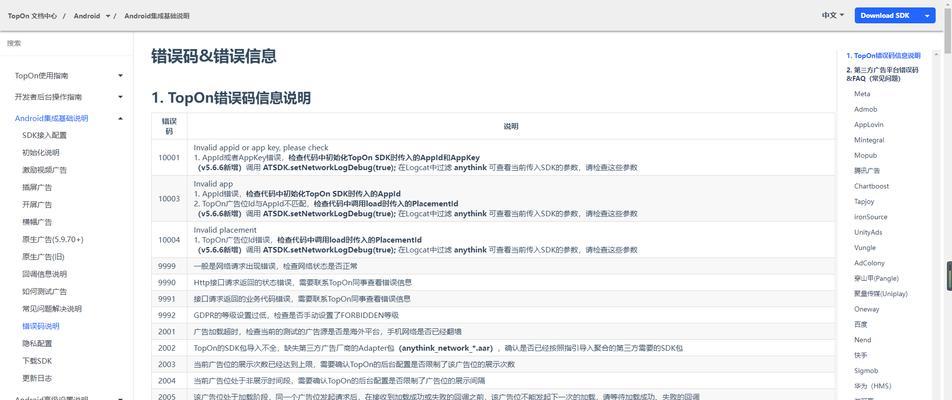
Task: Open TopOn使用指南 in sidebar
Action: [41, 76]
